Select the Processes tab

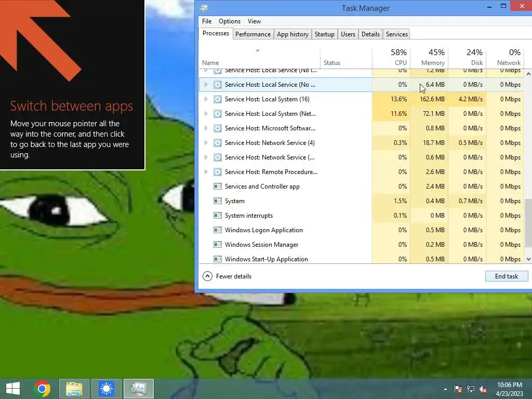216,33
